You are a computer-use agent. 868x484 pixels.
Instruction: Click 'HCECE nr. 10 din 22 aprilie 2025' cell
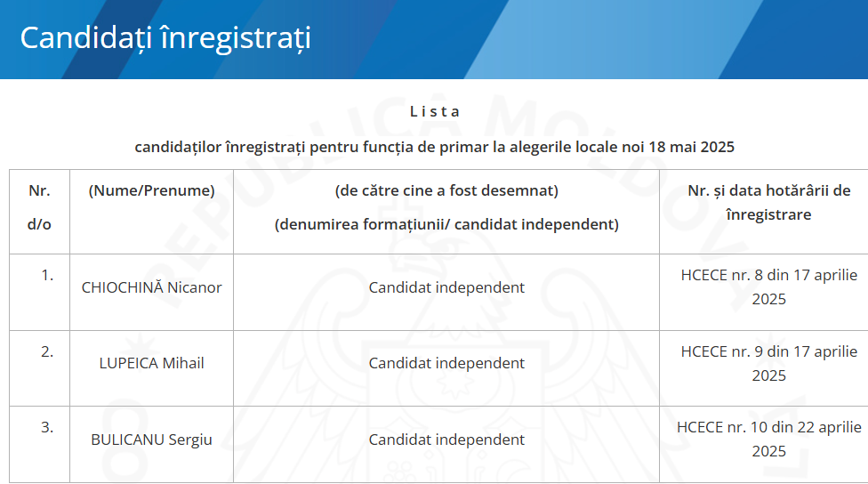click(x=769, y=440)
